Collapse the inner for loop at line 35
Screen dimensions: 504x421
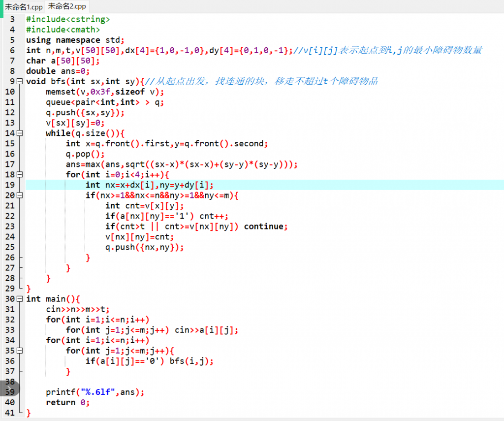click(x=20, y=351)
